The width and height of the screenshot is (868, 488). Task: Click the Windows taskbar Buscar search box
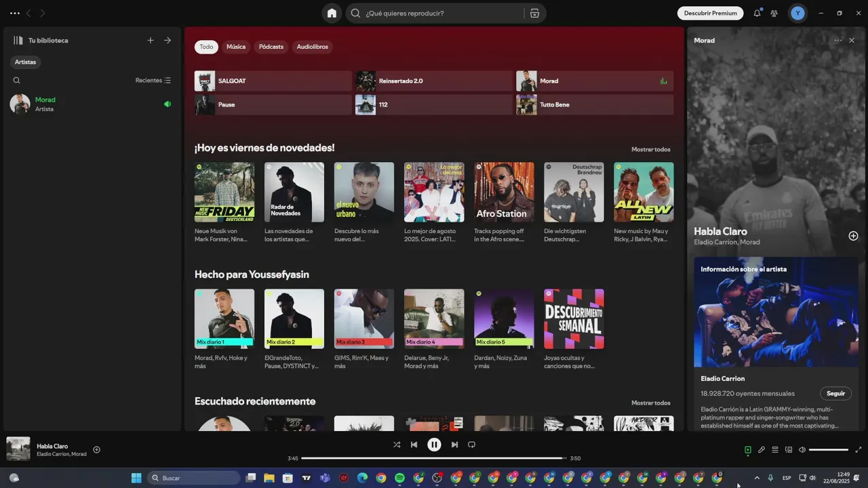click(193, 478)
